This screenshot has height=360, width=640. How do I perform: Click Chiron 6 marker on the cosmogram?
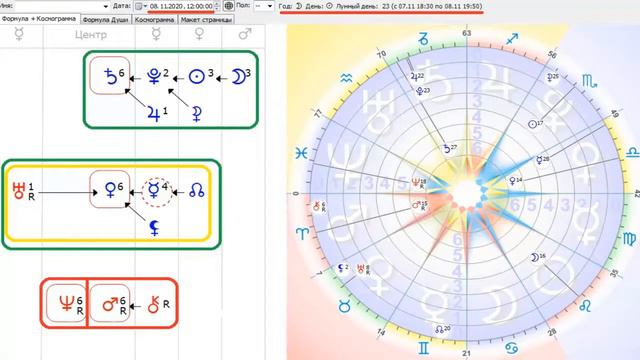click(319, 207)
